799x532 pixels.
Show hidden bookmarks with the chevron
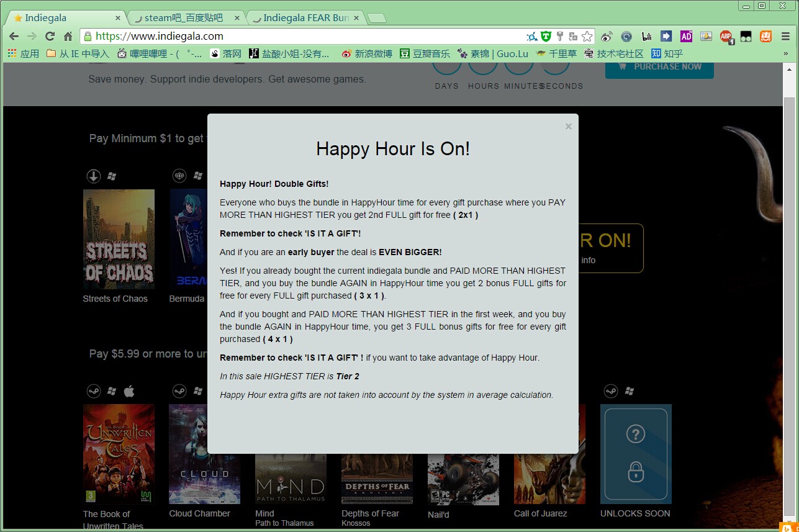(x=785, y=54)
